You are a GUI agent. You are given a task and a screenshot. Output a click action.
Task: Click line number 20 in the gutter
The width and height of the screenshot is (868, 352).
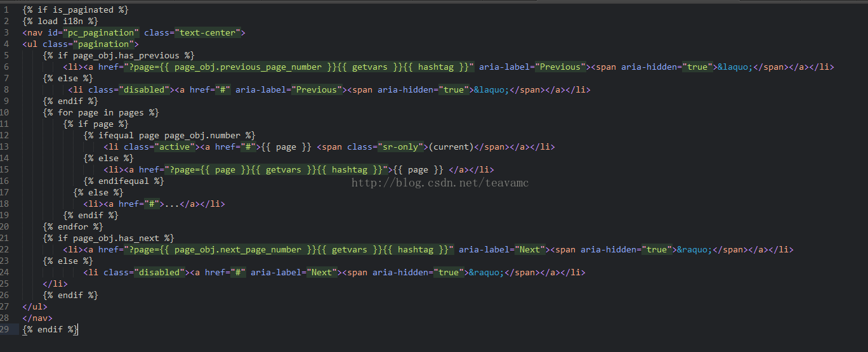4,227
